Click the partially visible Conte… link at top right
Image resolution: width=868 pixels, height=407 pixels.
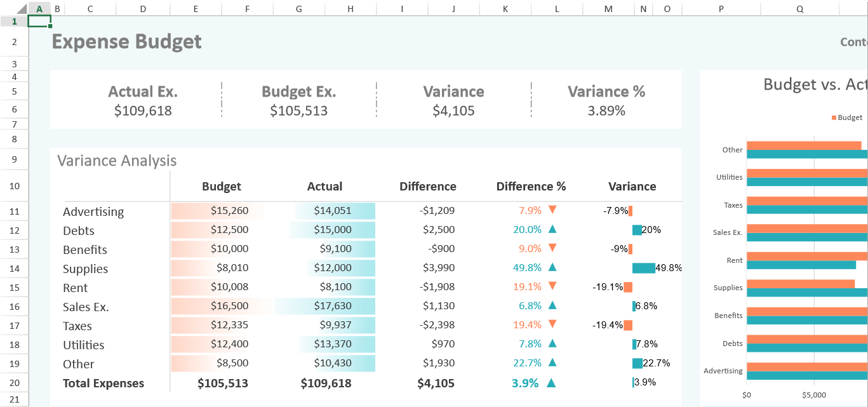click(853, 42)
